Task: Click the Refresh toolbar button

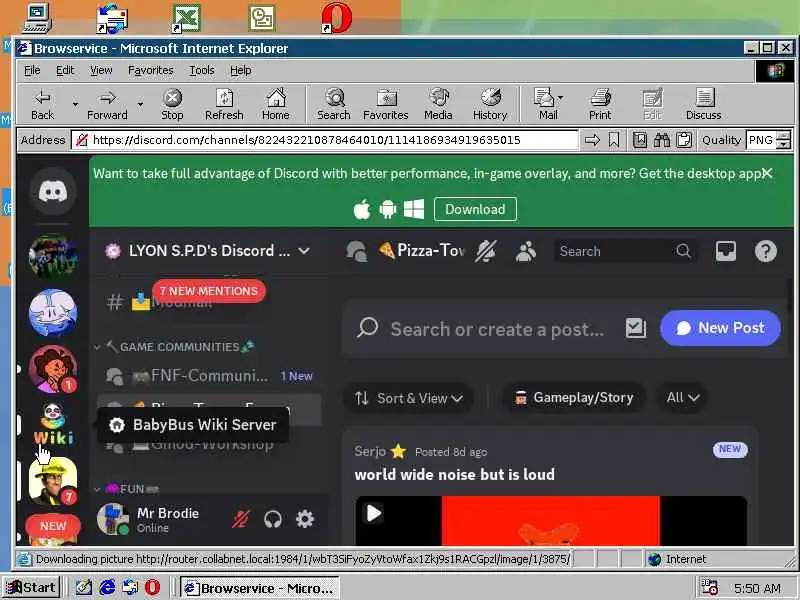Action: 224,105
